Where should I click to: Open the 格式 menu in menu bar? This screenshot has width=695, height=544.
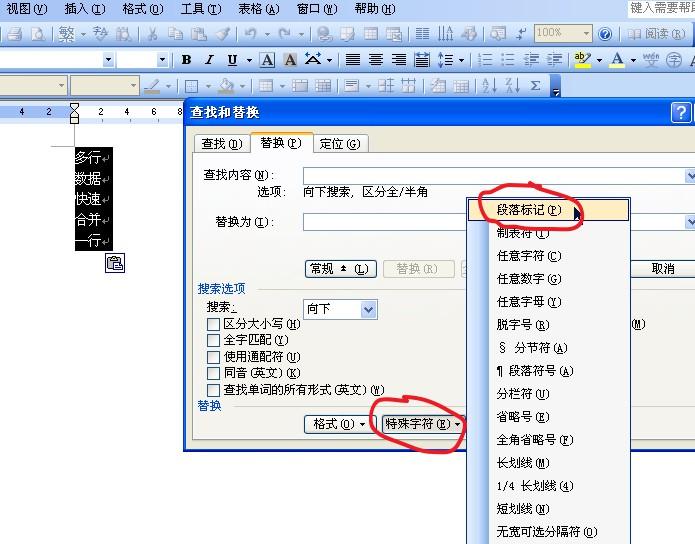point(143,8)
